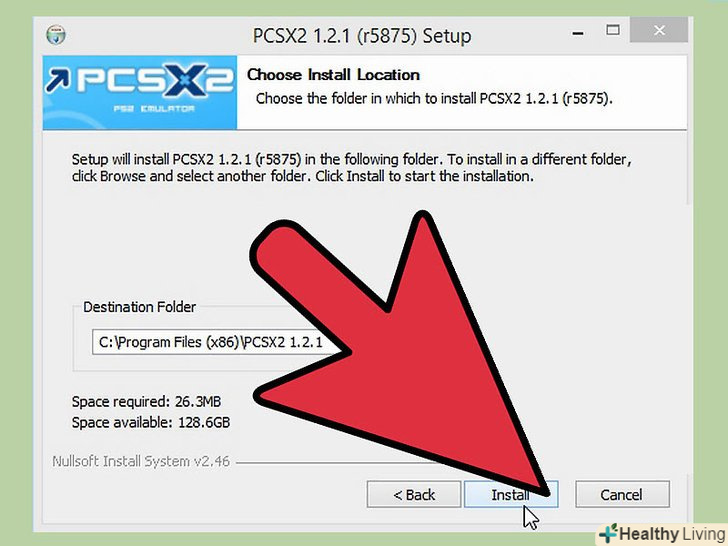The width and height of the screenshot is (728, 546).
Task: Click the PCSX2 logo banner image
Action: click(140, 92)
